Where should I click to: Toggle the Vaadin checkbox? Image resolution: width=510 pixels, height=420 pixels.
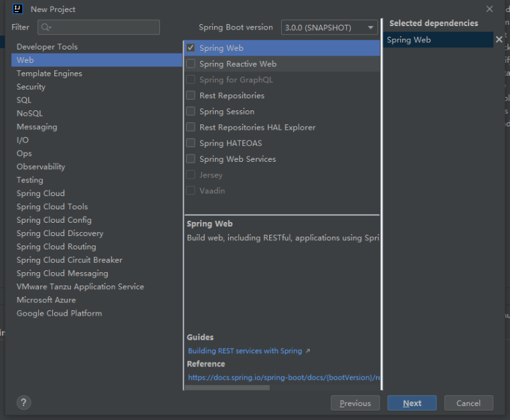click(191, 191)
